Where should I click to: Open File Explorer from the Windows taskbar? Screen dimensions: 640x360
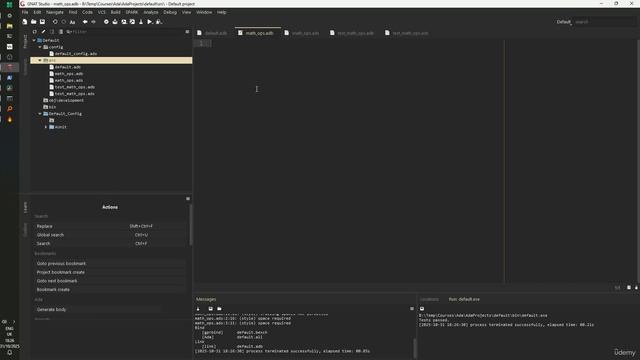tap(9, 26)
